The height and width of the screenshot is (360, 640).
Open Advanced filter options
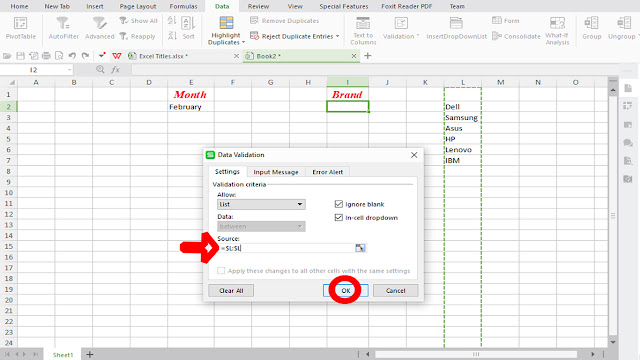click(100, 28)
